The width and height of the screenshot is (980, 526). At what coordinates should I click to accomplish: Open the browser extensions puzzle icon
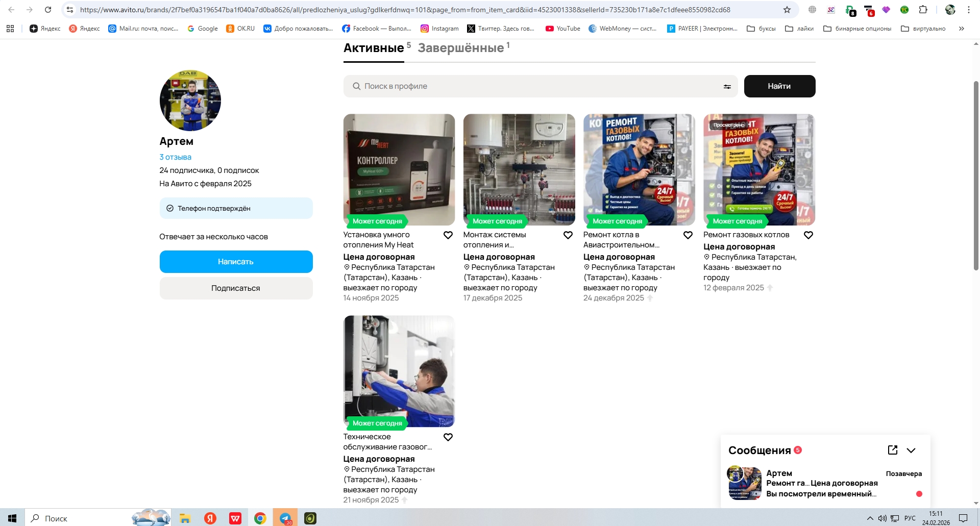tap(923, 10)
